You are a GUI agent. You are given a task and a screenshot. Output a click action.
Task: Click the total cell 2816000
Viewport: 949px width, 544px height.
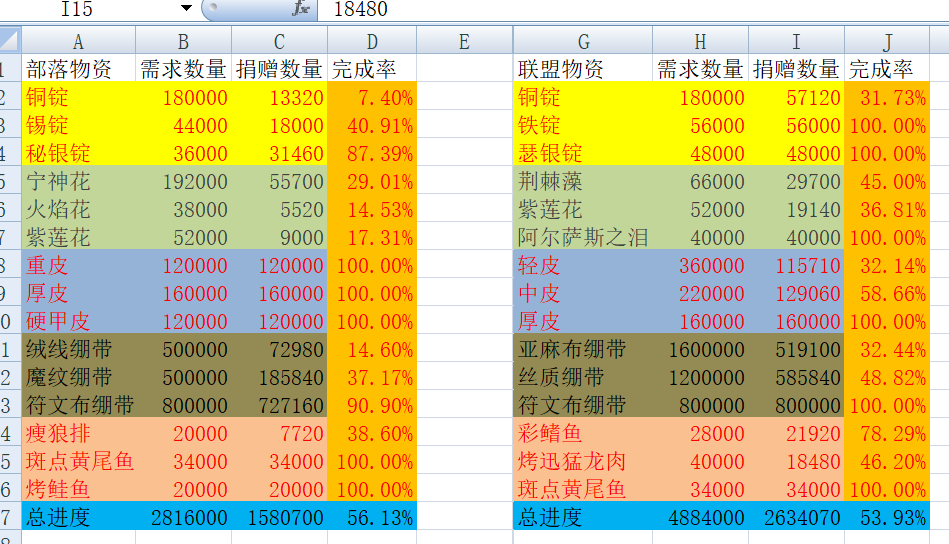(x=184, y=518)
